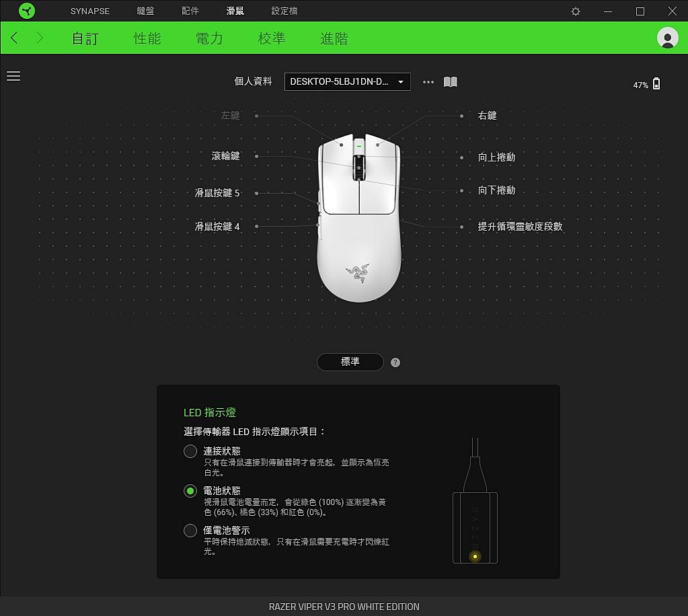Select the 電池狀態 radio button
Screen dimensions: 688x616
click(190, 491)
